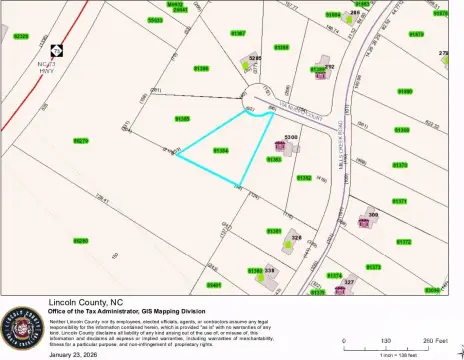Select parcel label 80279
464x360 pixels.
tap(81, 141)
